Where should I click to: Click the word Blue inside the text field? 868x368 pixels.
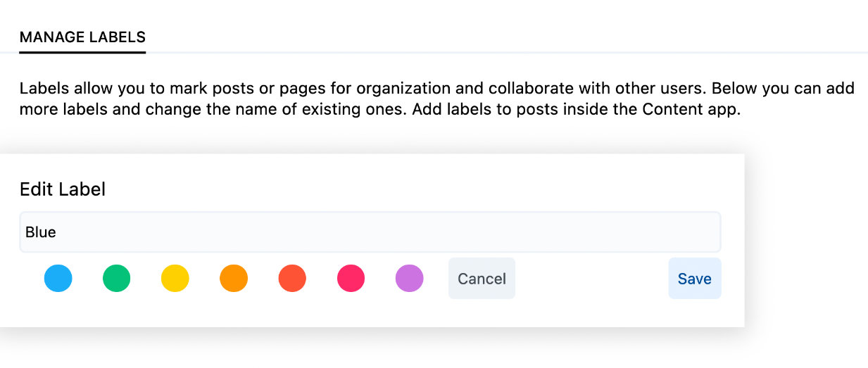coord(41,232)
